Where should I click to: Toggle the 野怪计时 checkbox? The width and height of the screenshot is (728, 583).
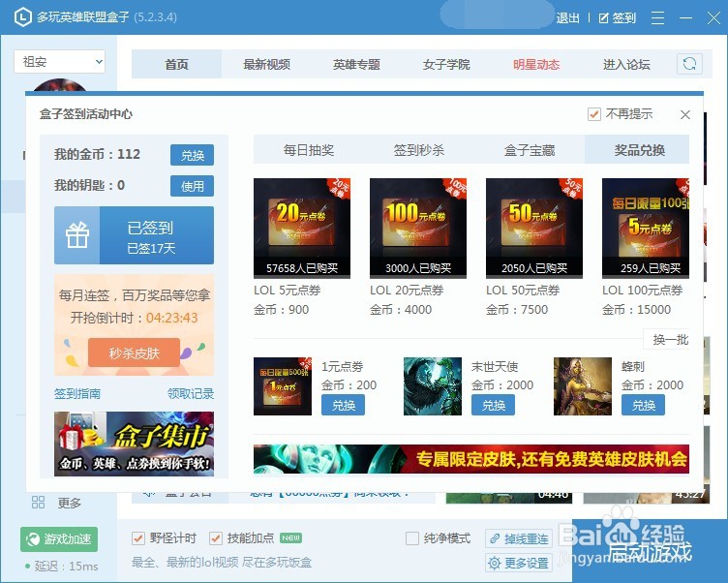click(x=137, y=537)
